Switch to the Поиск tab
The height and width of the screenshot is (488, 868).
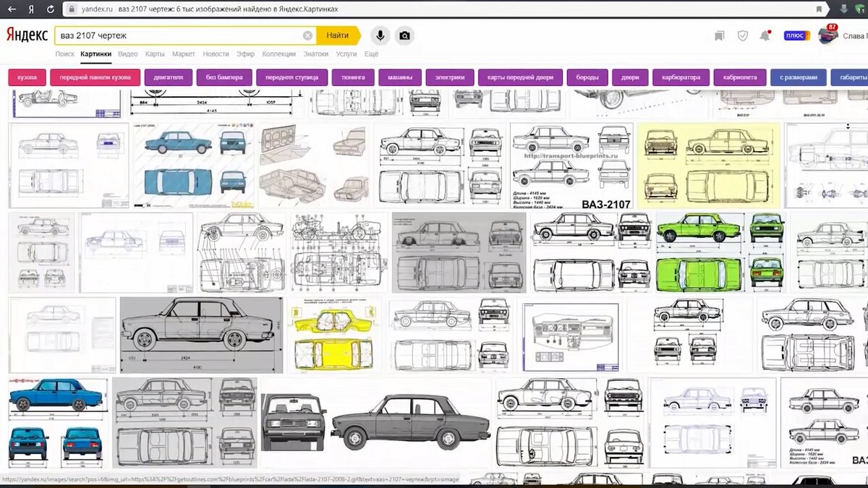pos(64,54)
